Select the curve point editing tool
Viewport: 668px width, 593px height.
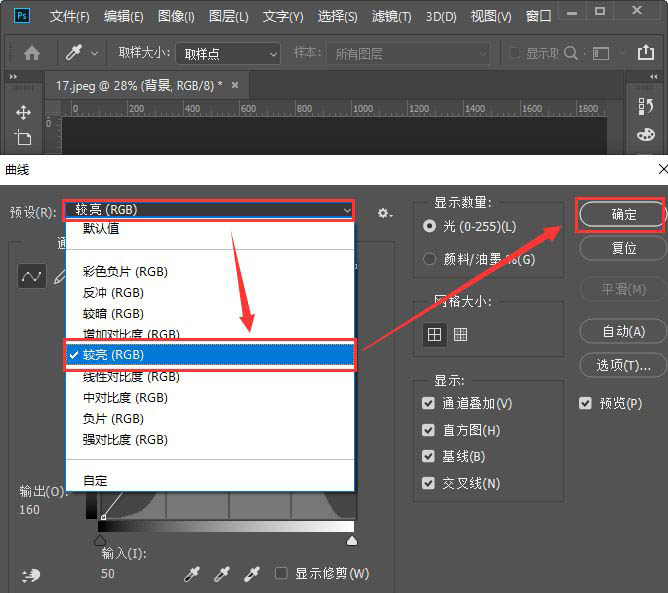point(32,276)
